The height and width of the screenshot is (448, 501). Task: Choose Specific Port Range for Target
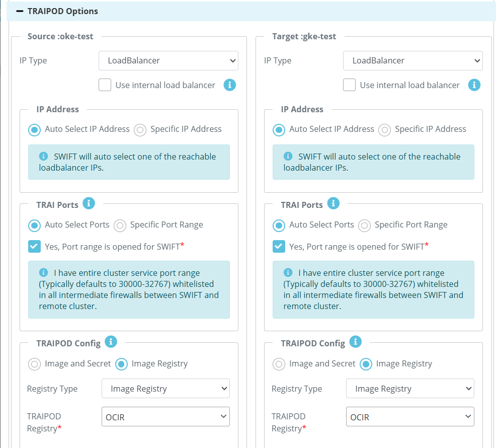(x=364, y=226)
